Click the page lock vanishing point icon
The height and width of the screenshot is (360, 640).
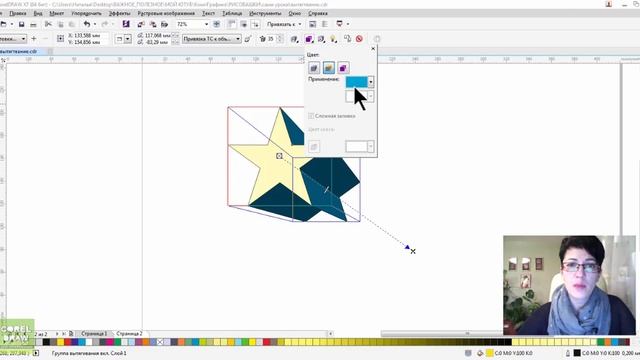[x=247, y=39]
